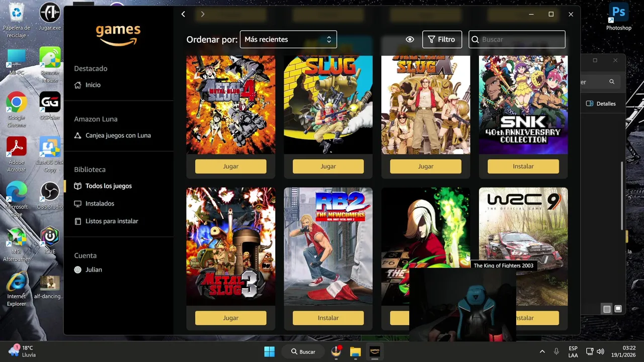644x362 pixels.
Task: Open Papelera de reciclaje desktop icon
Action: point(17,21)
